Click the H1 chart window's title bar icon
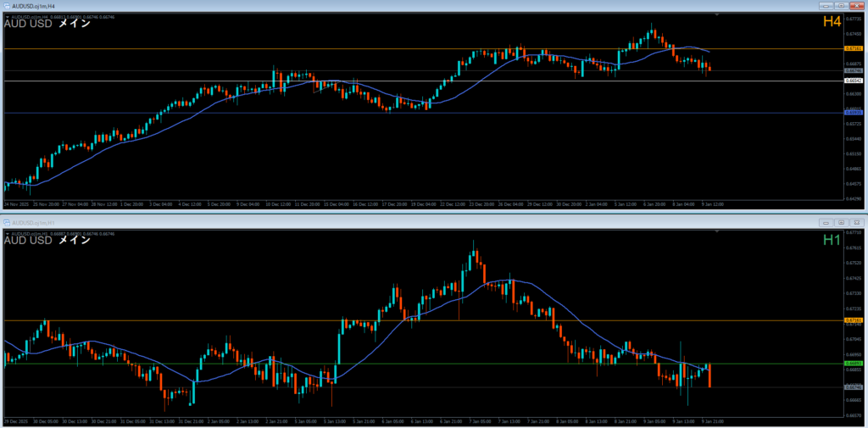This screenshot has height=428, width=868. pos(5,222)
